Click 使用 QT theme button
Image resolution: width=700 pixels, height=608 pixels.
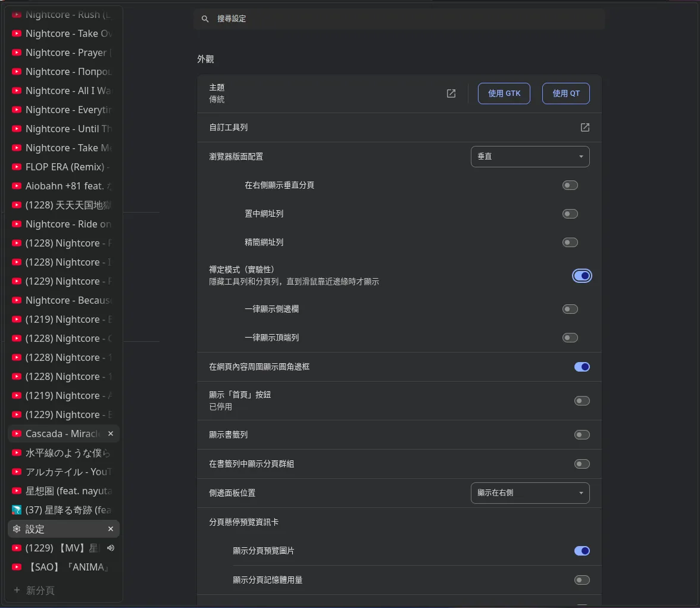pos(566,93)
